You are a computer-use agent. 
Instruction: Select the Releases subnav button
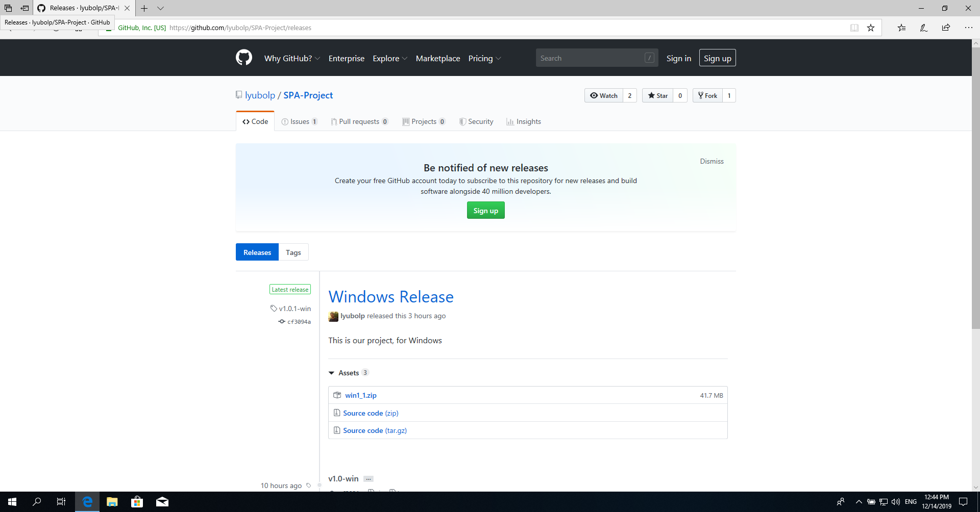[x=257, y=252]
